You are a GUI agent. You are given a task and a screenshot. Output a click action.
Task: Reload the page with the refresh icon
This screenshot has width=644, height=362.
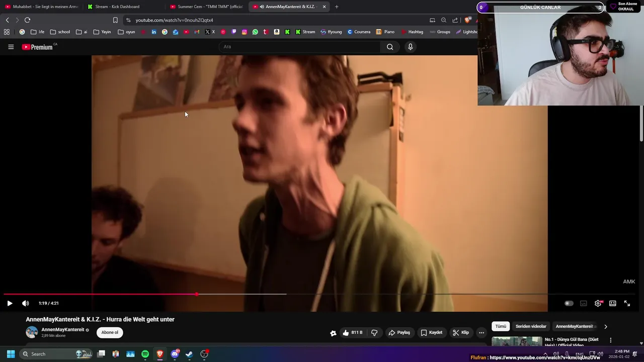click(27, 20)
